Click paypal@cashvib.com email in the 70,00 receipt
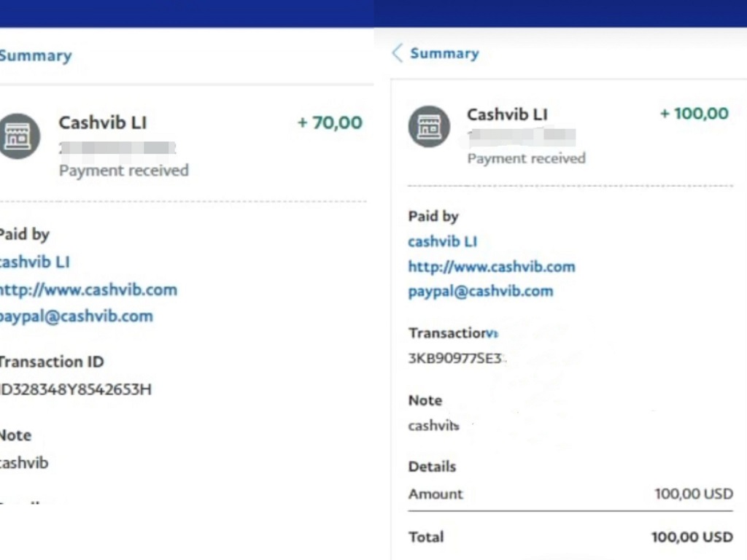Screen dimensions: 747x560 click(x=76, y=316)
